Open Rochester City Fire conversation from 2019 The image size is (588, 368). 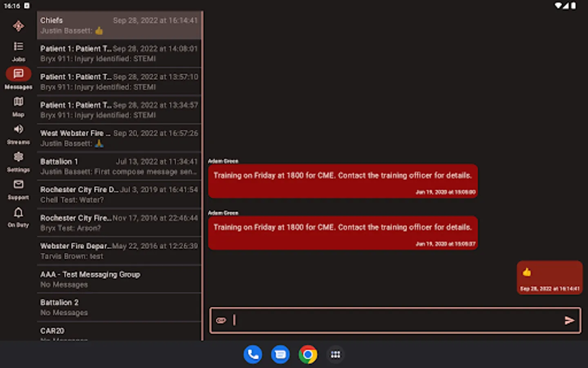119,195
